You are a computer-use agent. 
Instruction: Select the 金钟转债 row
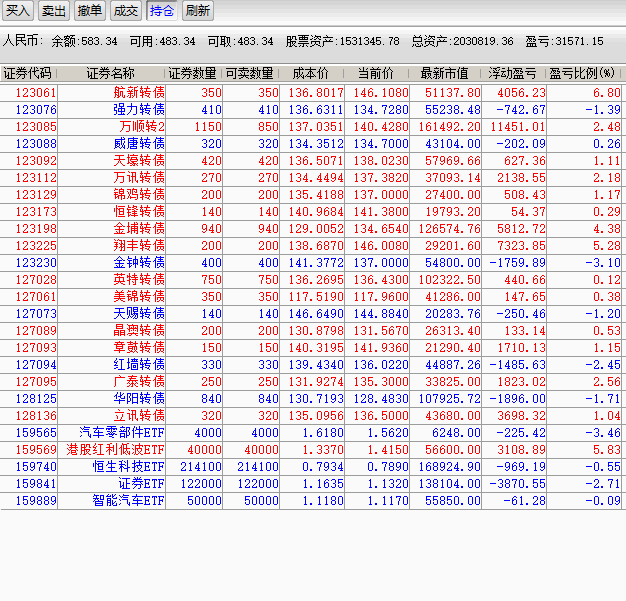(x=139, y=262)
